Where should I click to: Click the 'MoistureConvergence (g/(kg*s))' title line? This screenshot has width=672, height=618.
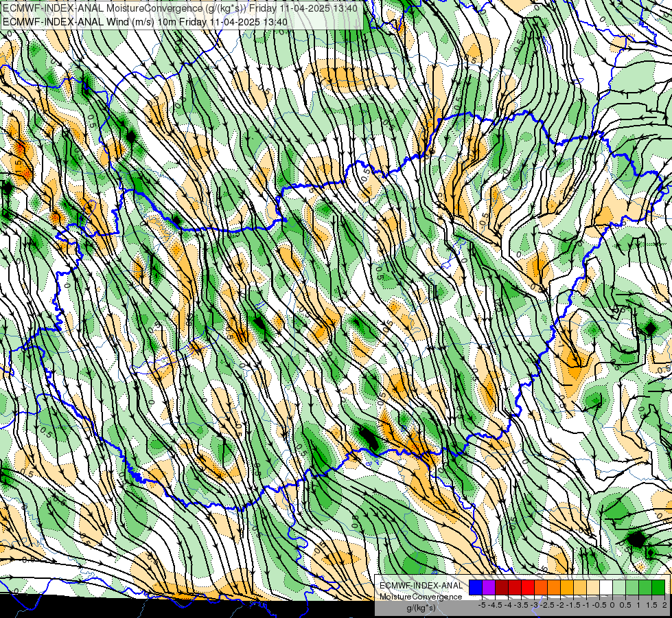(x=179, y=8)
